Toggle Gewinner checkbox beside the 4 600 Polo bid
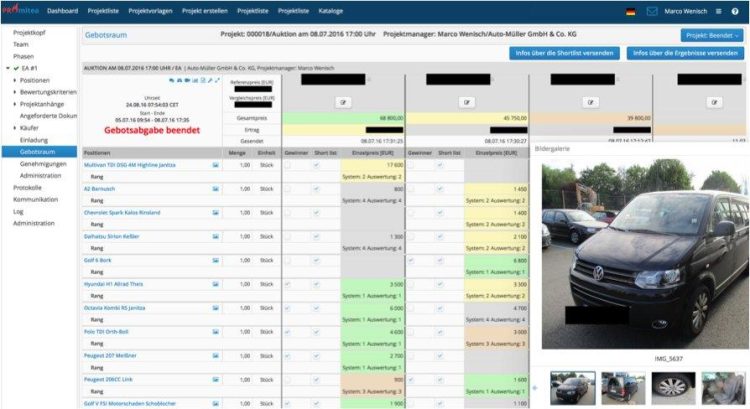The height and width of the screenshot is (409, 750). click(x=287, y=332)
